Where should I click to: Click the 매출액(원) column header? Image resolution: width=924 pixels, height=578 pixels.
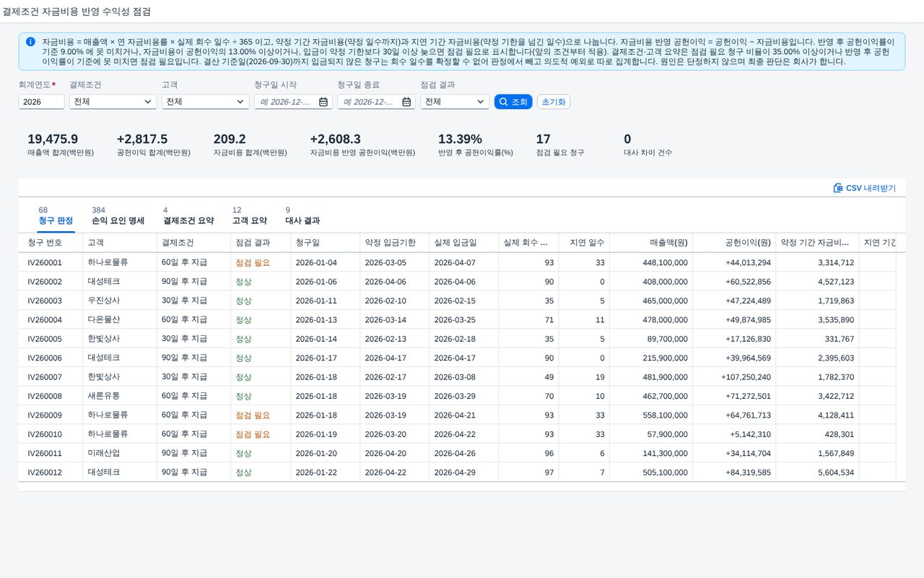tap(651, 243)
